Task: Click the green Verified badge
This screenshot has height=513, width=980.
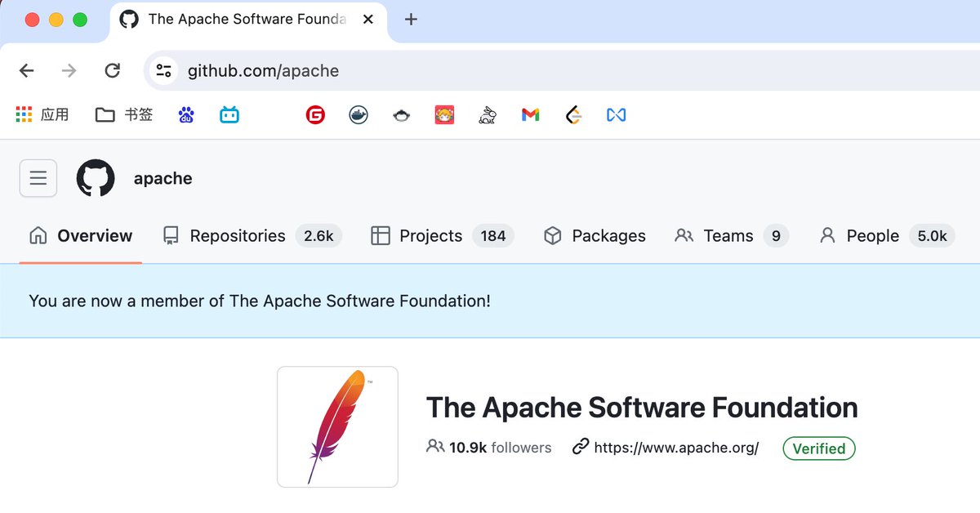Action: (819, 448)
